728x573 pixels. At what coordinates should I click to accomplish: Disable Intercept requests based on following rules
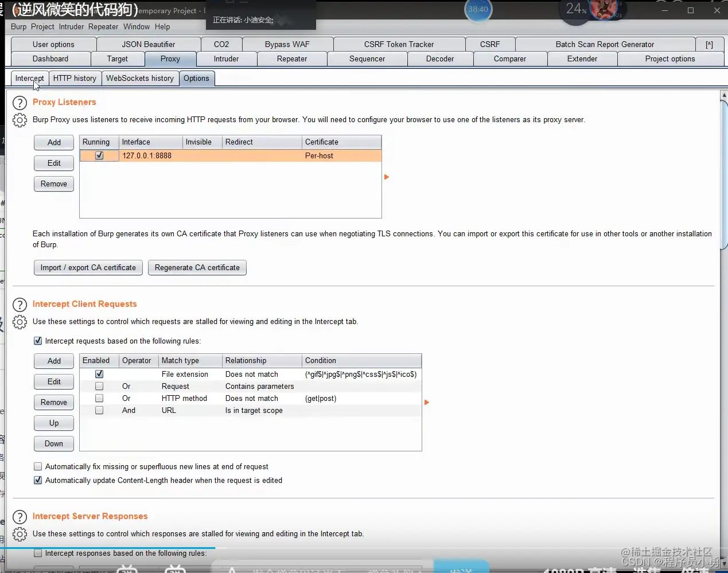click(38, 341)
